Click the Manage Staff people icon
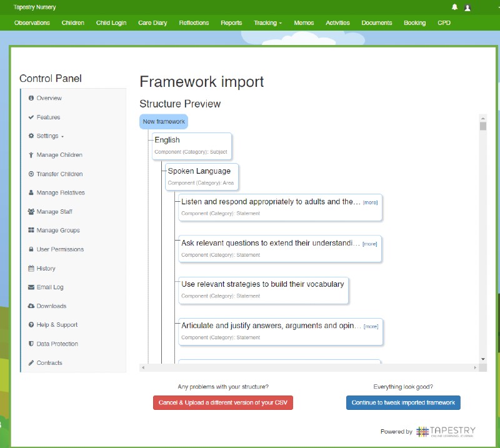The image size is (500, 448). 31,212
